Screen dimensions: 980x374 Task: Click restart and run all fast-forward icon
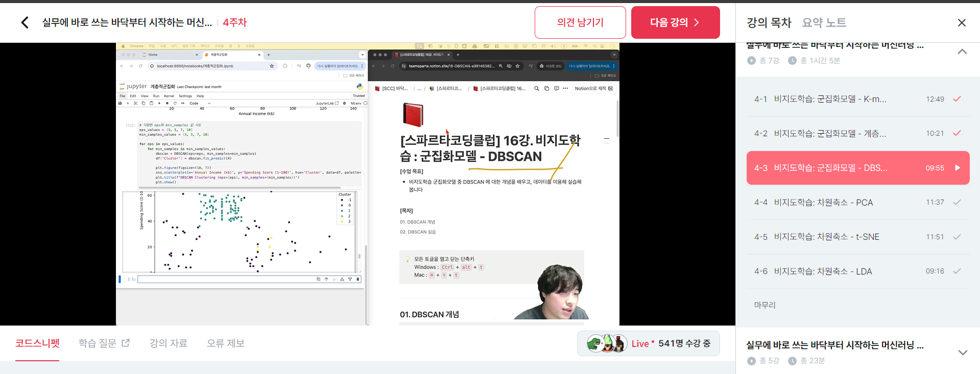183,103
